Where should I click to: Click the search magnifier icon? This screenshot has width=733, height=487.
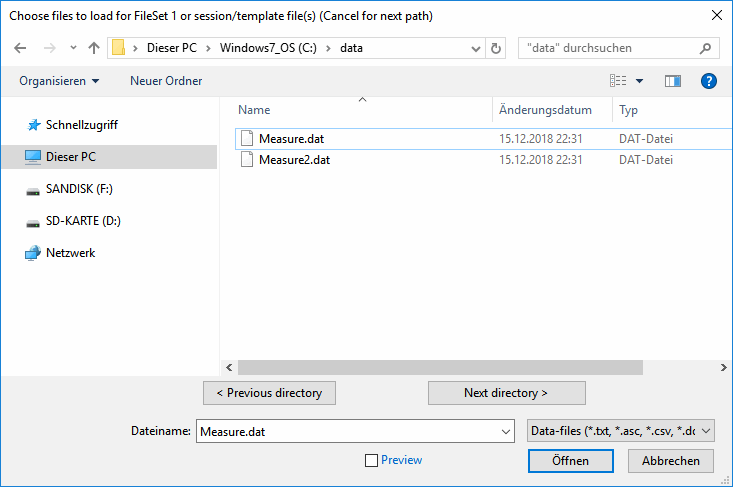click(x=706, y=48)
